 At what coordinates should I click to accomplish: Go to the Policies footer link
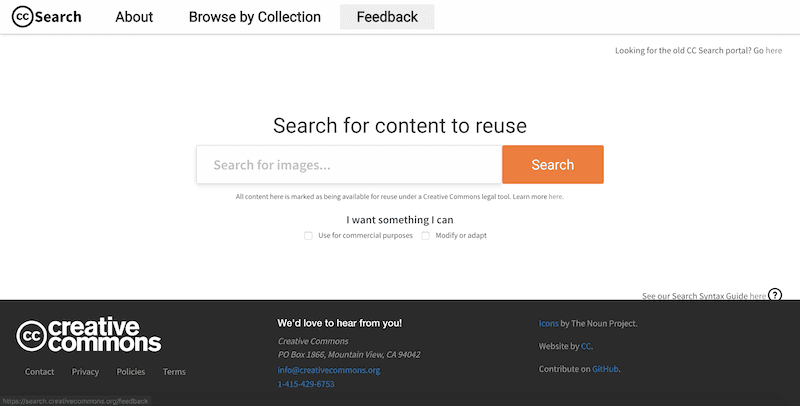pyautogui.click(x=131, y=372)
